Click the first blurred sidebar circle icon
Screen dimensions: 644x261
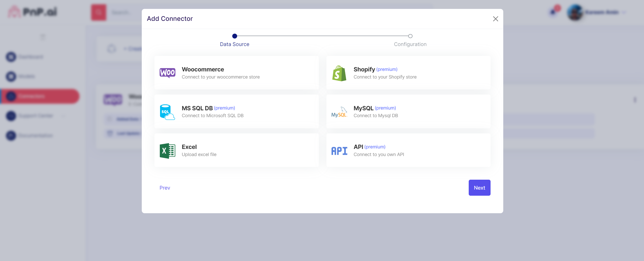[x=11, y=57]
